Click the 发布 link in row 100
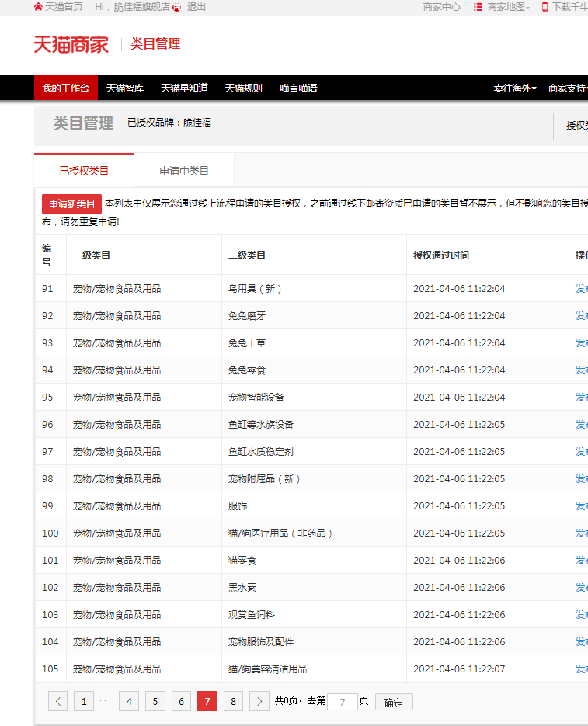Screen dimensions: 588x726 point(582,533)
